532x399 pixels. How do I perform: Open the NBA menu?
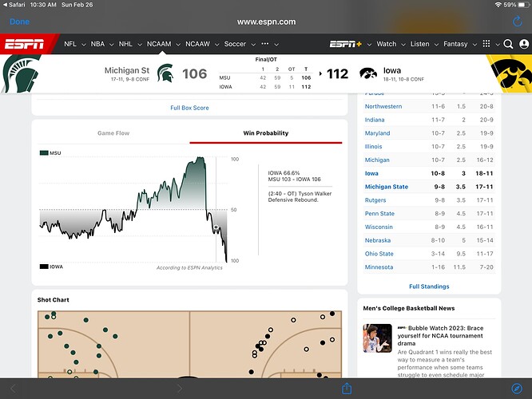[97, 44]
